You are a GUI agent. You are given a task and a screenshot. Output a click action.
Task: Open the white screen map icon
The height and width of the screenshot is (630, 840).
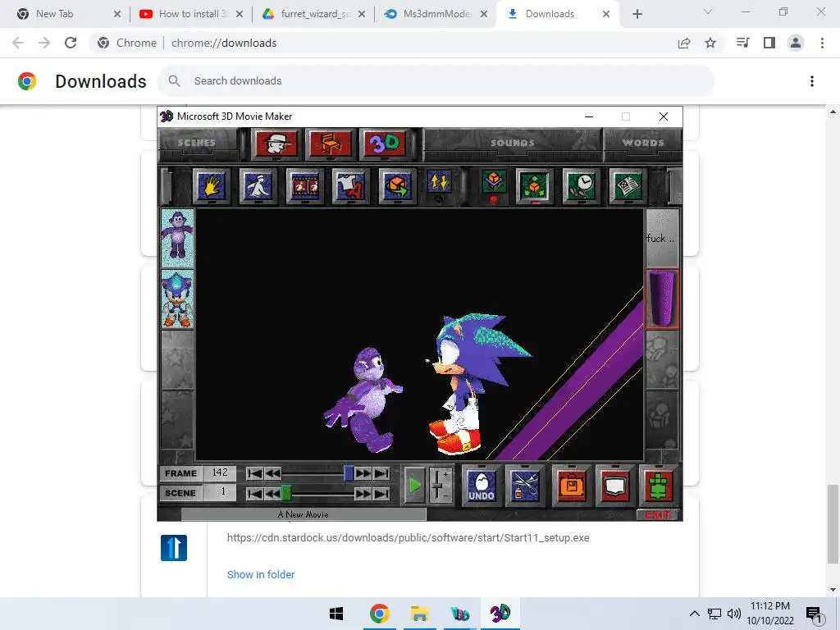tap(614, 486)
